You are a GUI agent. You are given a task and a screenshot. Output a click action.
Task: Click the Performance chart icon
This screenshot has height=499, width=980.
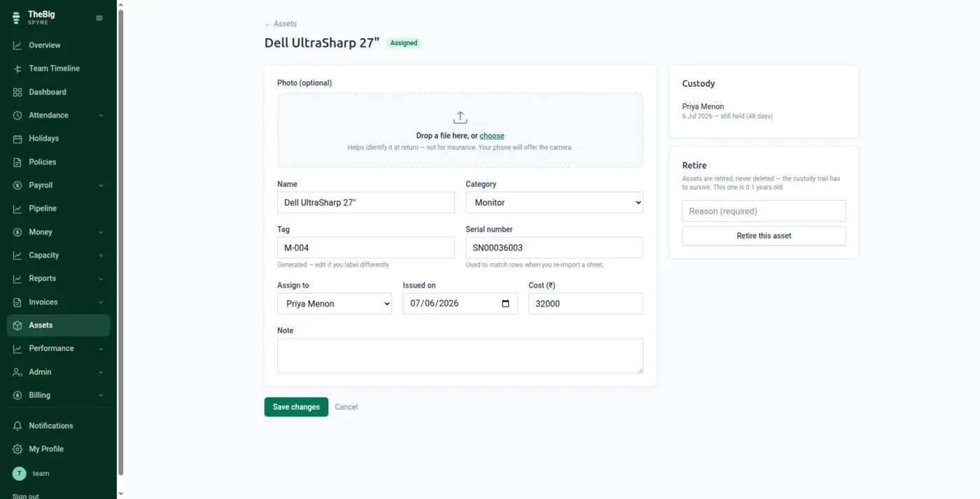[17, 349]
